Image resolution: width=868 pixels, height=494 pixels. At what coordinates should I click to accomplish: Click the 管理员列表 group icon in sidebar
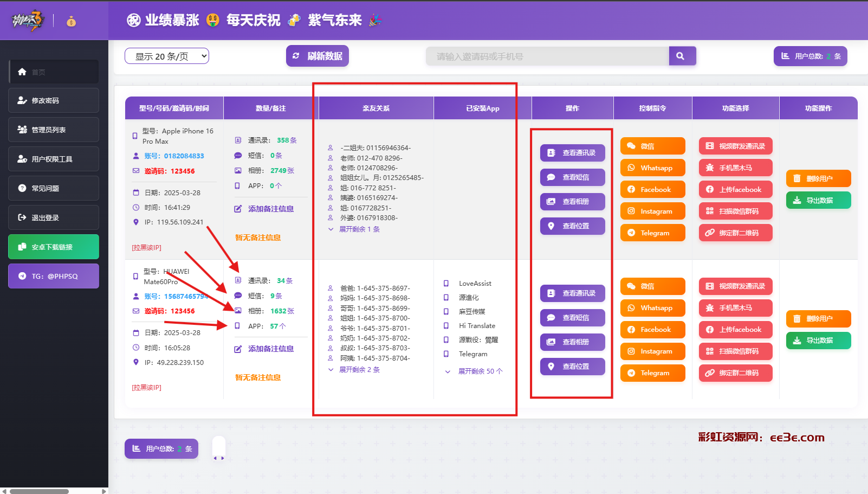[22, 130]
